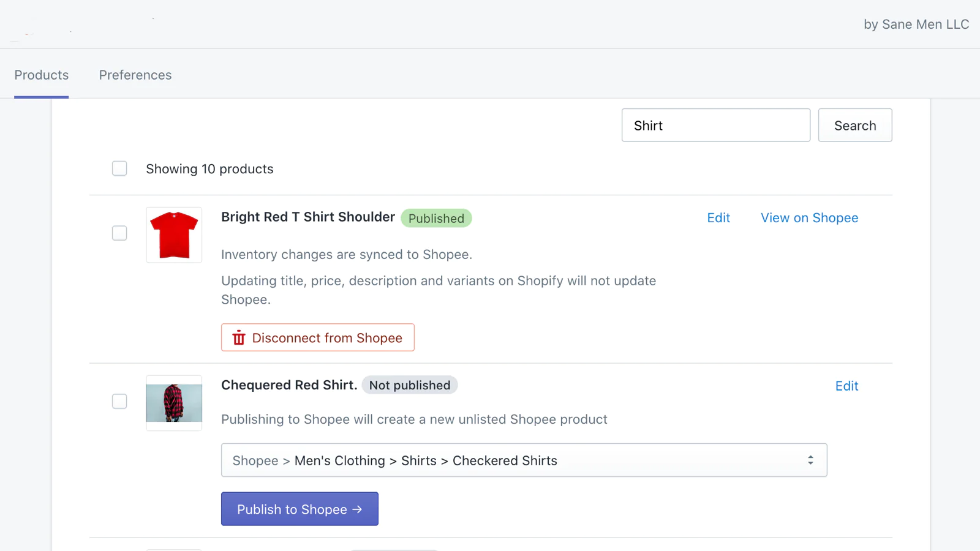The height and width of the screenshot is (551, 980).
Task: Click the green Published status badge
Action: click(436, 219)
